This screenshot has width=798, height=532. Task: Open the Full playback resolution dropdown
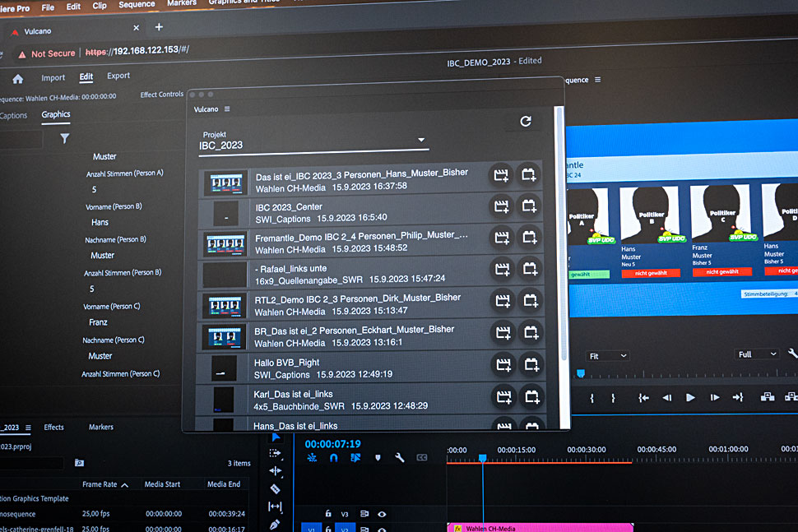(x=758, y=354)
